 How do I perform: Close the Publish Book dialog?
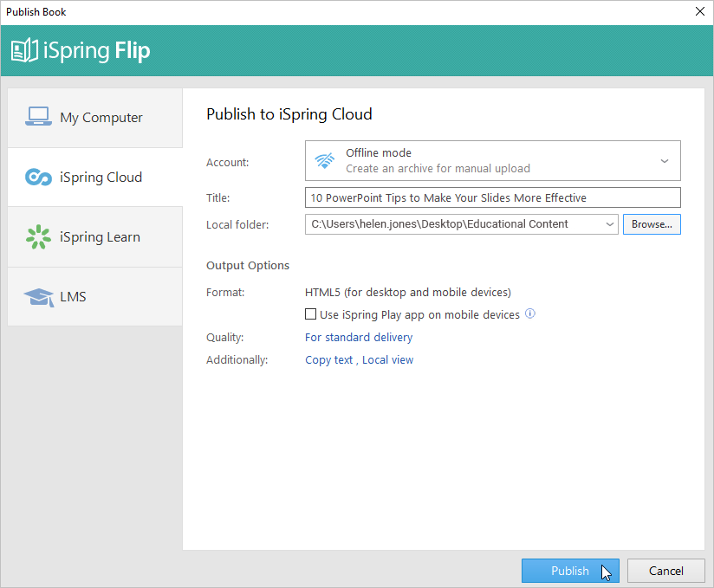700,11
